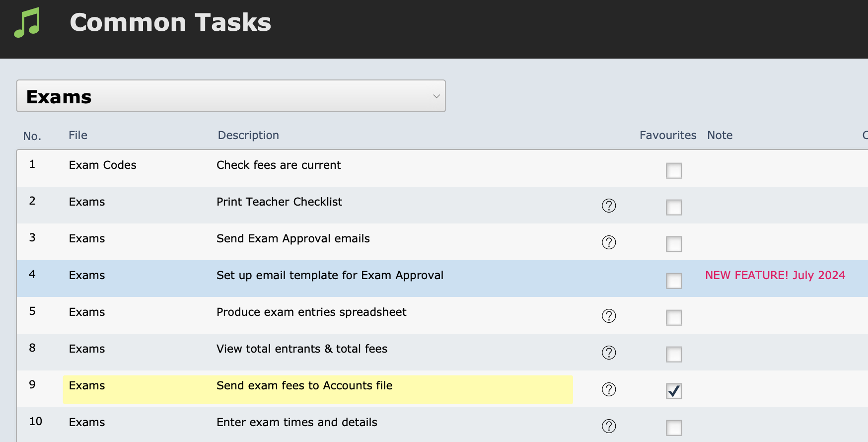
Task: Select the highlighted Send exam fees row
Action: click(304, 386)
